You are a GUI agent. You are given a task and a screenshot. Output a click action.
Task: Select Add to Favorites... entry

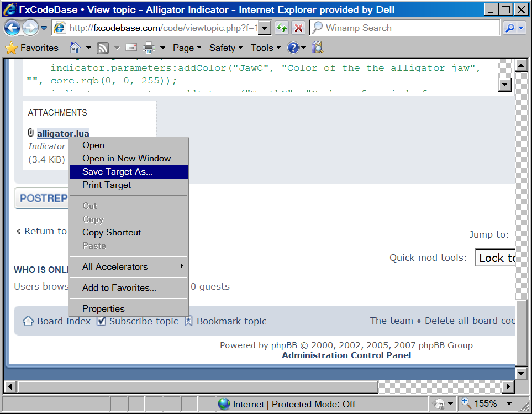129,288
